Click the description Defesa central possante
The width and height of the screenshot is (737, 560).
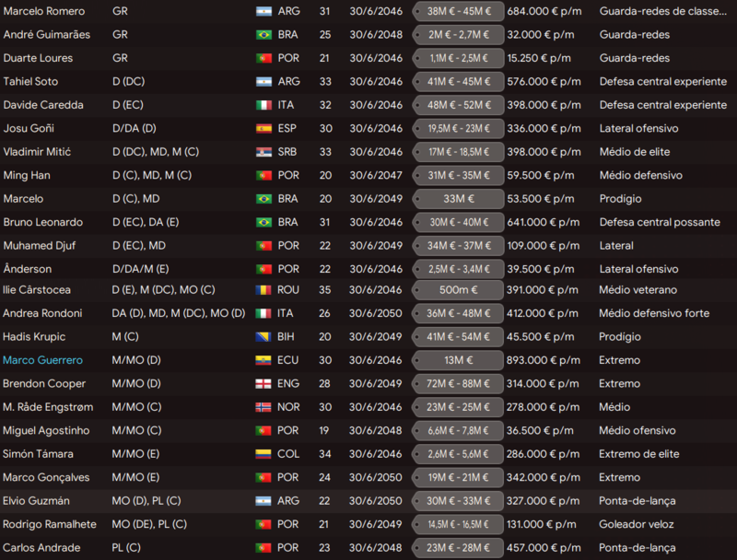pos(660,223)
